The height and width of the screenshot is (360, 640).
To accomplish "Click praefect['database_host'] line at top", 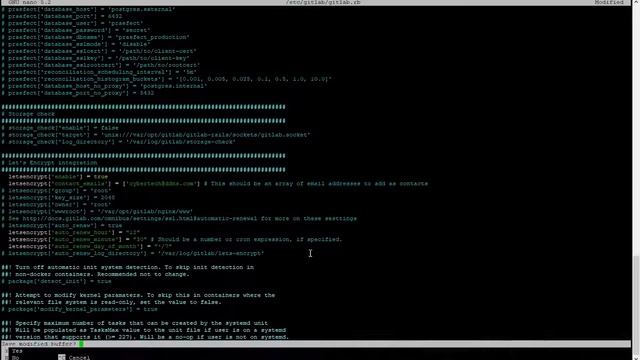I will click(88, 9).
